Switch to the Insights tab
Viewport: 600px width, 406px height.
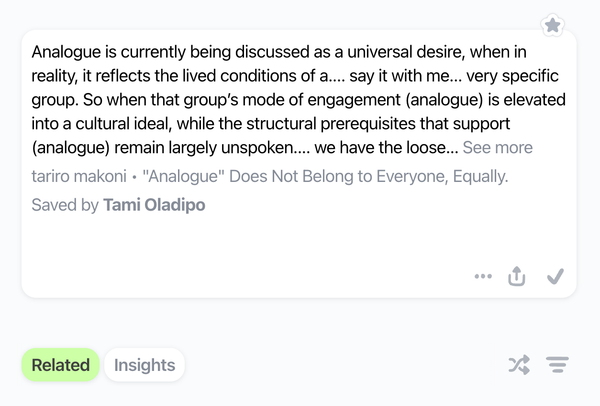tap(144, 365)
